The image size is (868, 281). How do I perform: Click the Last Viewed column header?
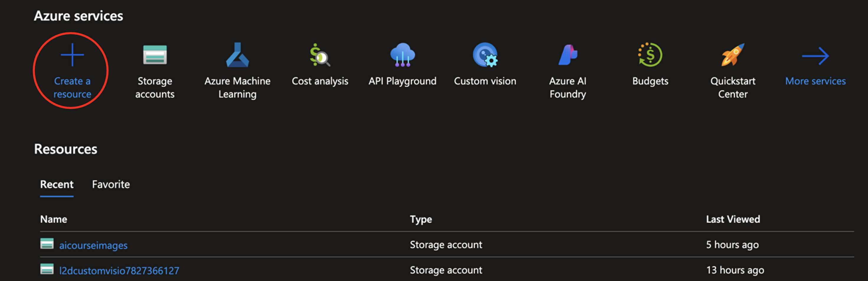[x=733, y=219]
